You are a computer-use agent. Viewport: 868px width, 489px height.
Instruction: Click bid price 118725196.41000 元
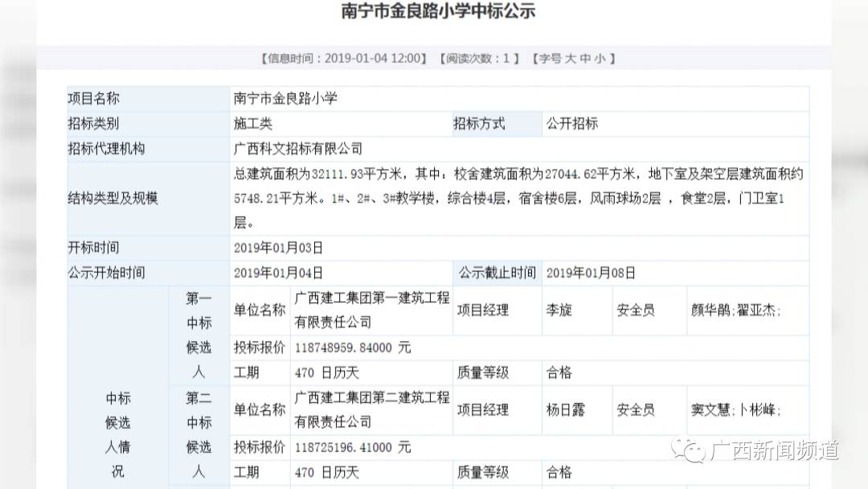(352, 447)
